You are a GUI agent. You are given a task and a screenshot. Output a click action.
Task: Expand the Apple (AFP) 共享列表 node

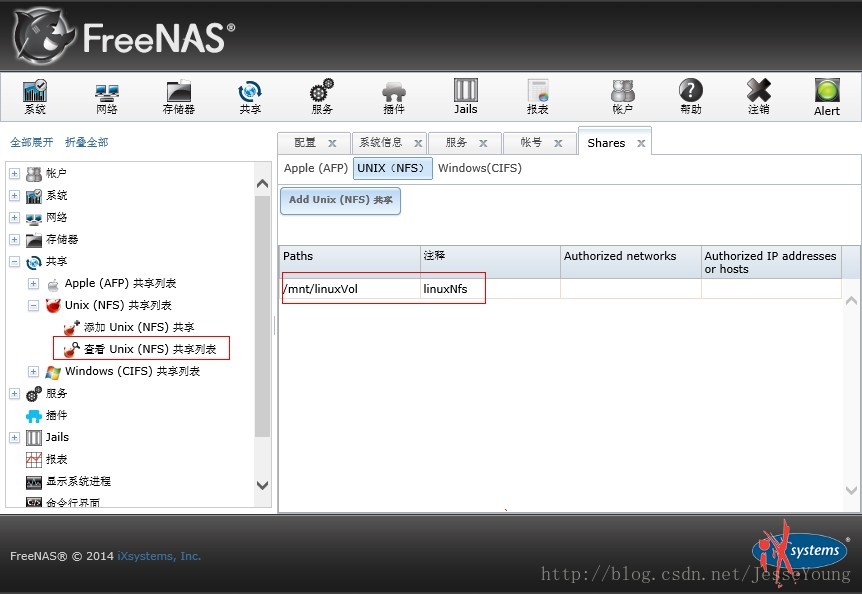(34, 284)
